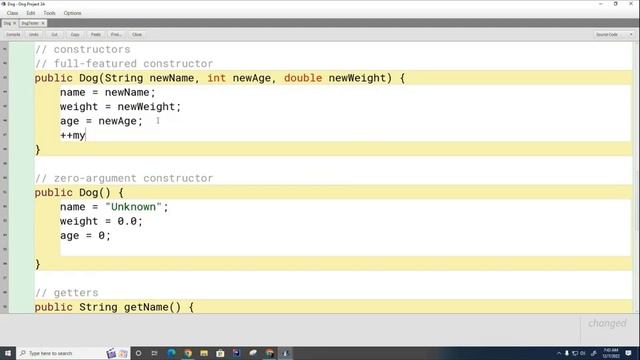640x360 pixels.
Task: Switch to the Dog editor tab
Action: point(7,23)
